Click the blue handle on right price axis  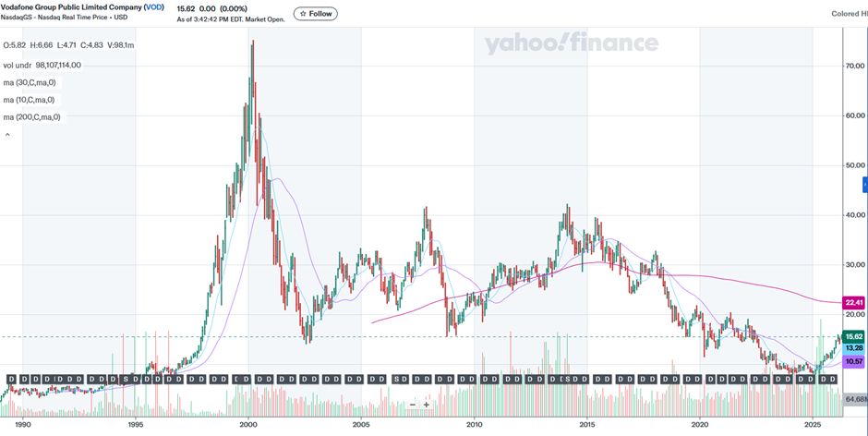coord(865,183)
